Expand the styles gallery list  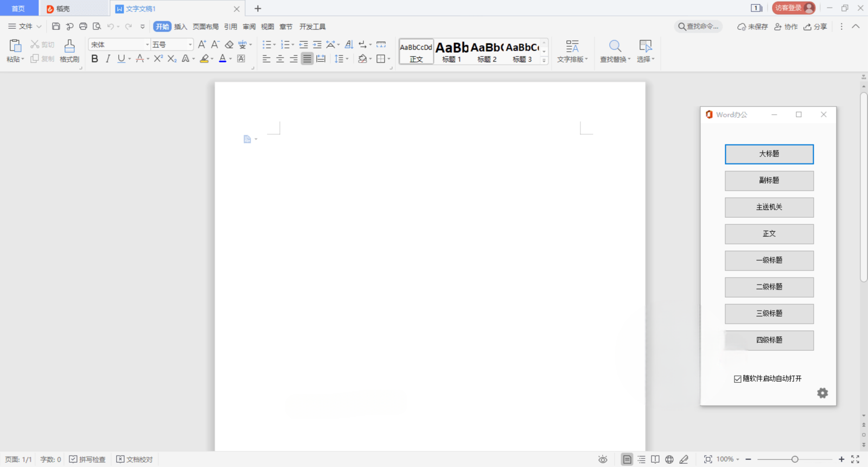(x=544, y=60)
